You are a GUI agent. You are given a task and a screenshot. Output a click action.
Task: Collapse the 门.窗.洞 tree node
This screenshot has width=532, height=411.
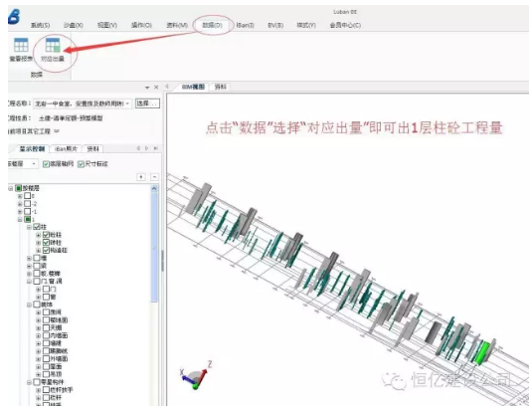(x=29, y=282)
